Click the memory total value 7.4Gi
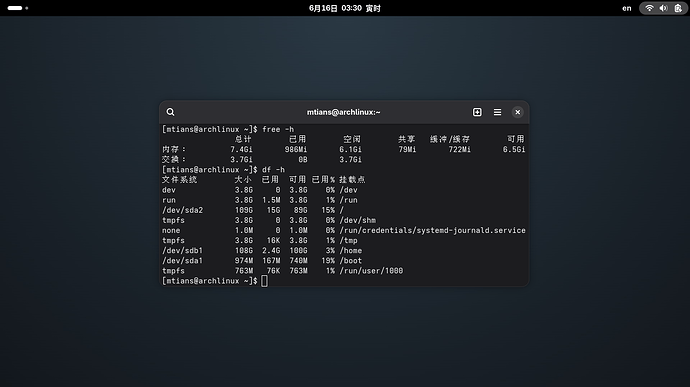The height and width of the screenshot is (387, 690). pyautogui.click(x=241, y=149)
